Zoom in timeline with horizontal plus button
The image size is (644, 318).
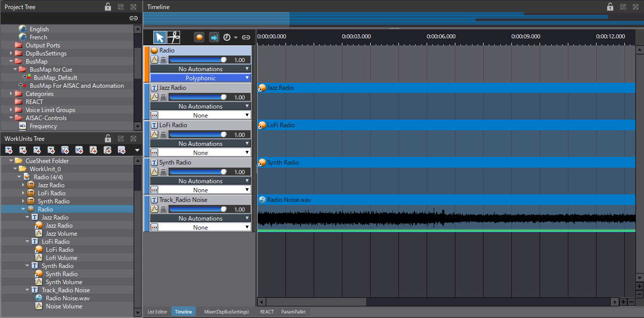click(x=623, y=302)
